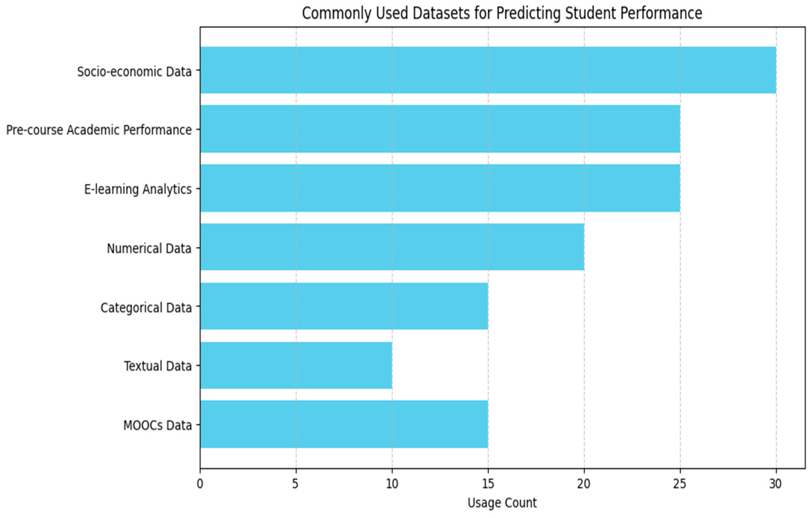Click the x-axis tick label 0
The image size is (812, 518).
coord(200,484)
